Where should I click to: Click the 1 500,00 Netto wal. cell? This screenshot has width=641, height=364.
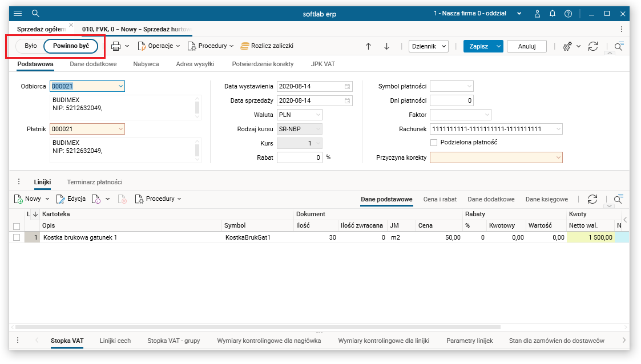click(x=590, y=237)
